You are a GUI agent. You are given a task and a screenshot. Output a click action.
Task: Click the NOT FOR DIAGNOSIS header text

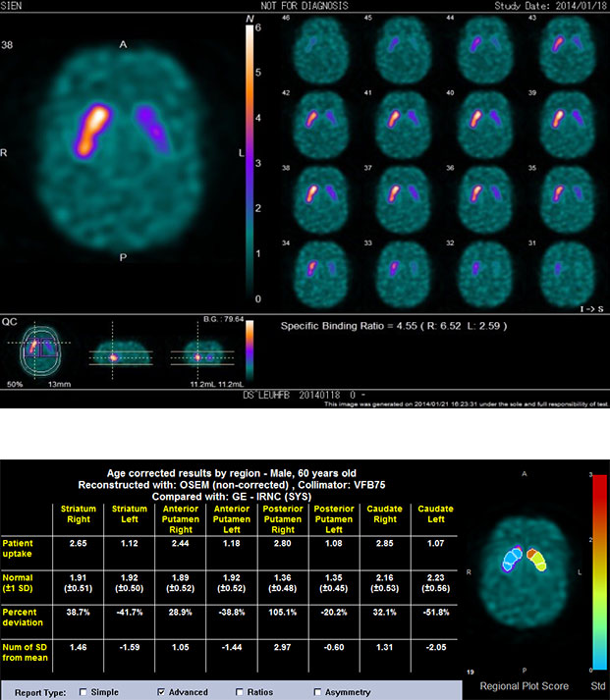point(305,6)
